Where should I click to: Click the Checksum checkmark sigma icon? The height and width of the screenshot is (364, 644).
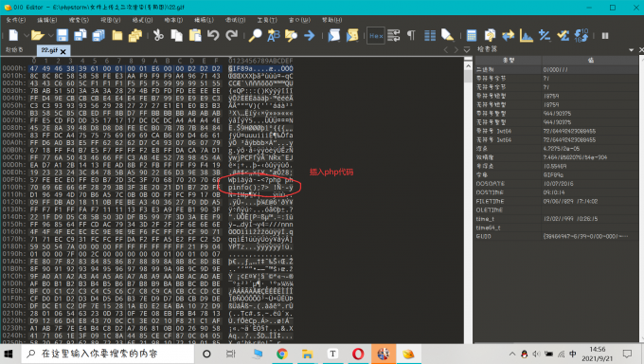tap(563, 35)
